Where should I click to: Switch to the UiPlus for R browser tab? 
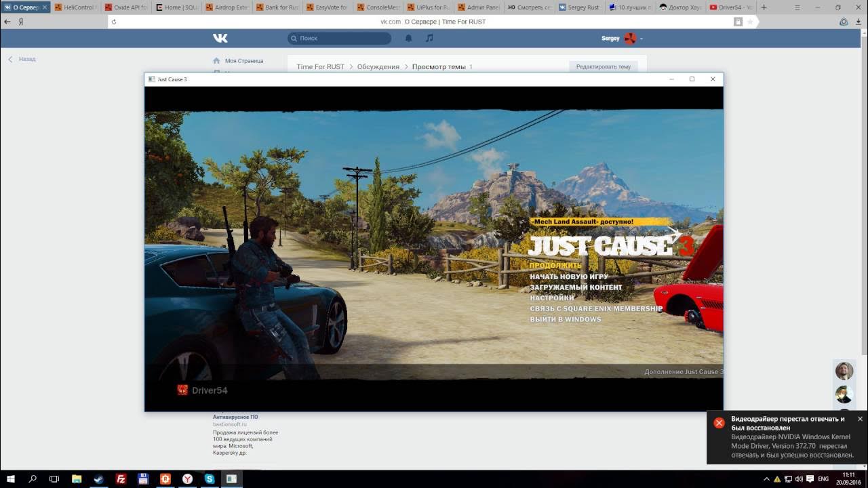[429, 7]
